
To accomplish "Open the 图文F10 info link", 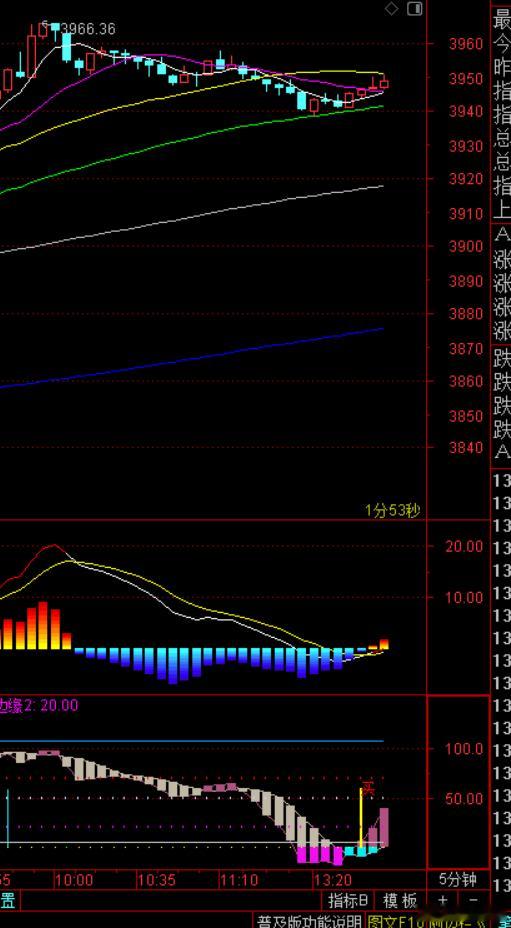I will tap(388, 921).
